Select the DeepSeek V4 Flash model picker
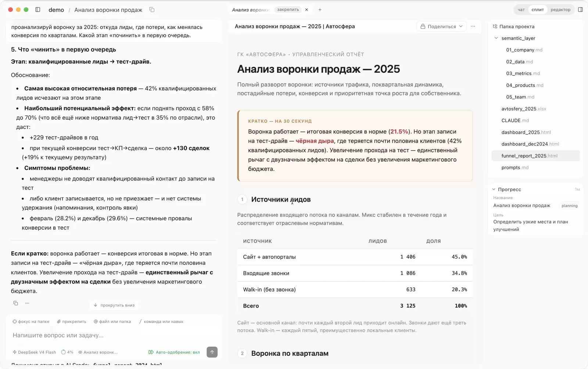The height and width of the screenshot is (369, 588). (34, 352)
